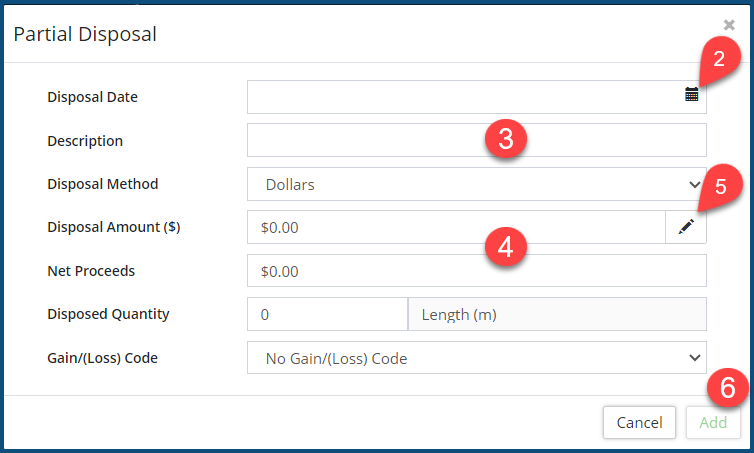Focus the Disposed Quantity number field

coord(327,314)
